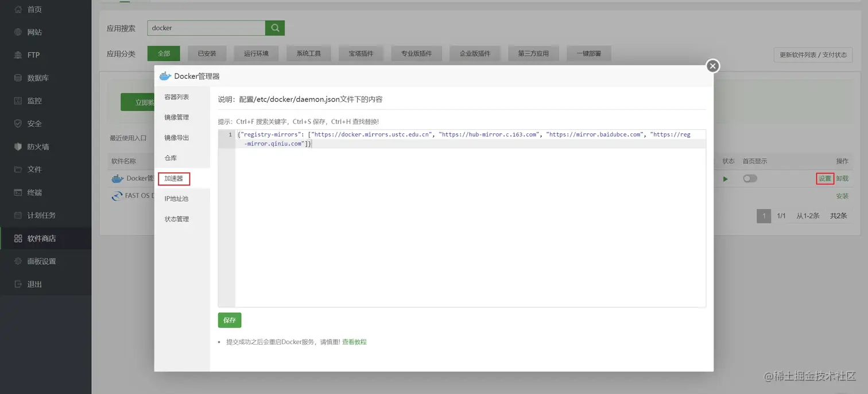Image resolution: width=868 pixels, height=394 pixels.
Task: Click the FTP icon in sidebar
Action: (x=18, y=55)
